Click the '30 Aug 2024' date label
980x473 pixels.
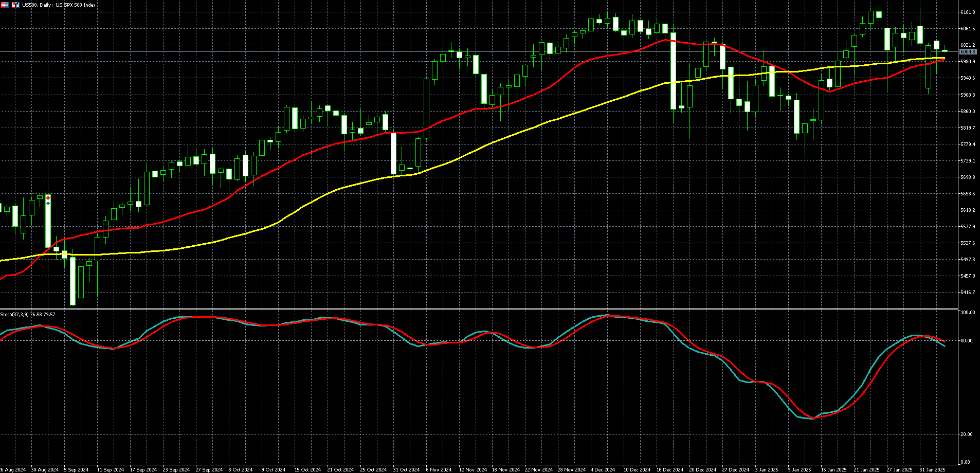coord(45,469)
